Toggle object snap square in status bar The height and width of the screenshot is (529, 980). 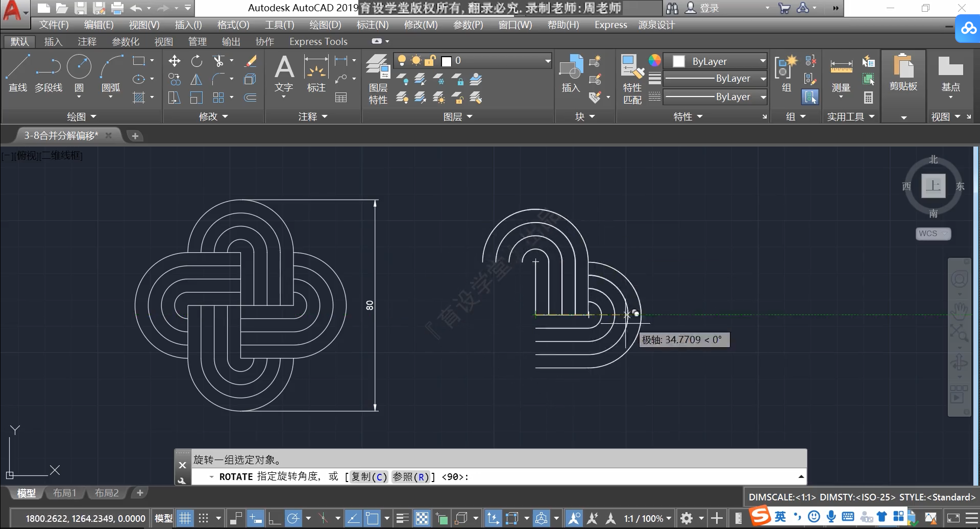[373, 518]
